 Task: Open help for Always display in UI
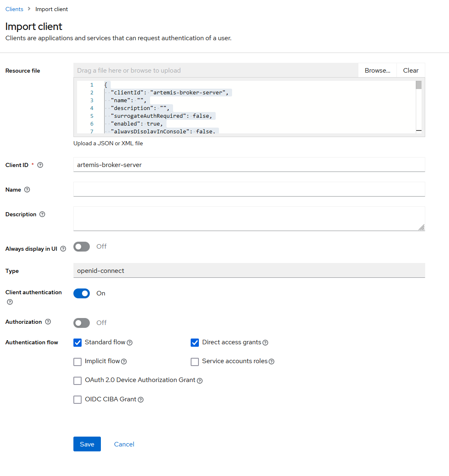pyautogui.click(x=63, y=249)
